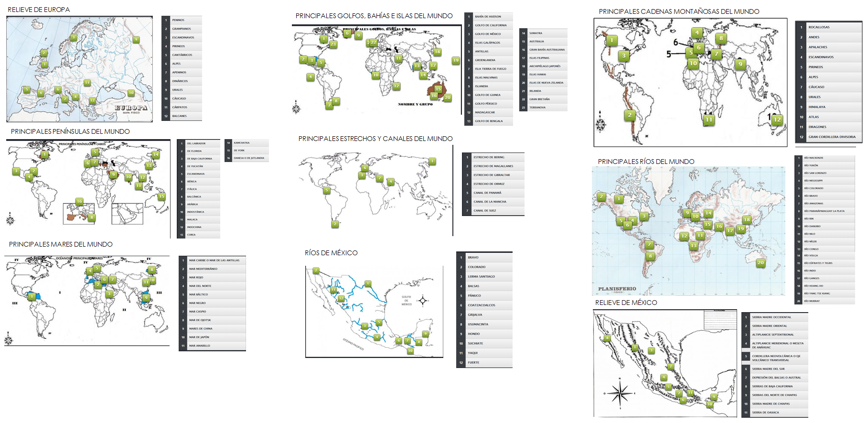Select the "GRAMPIANOS" legend row

point(182,29)
